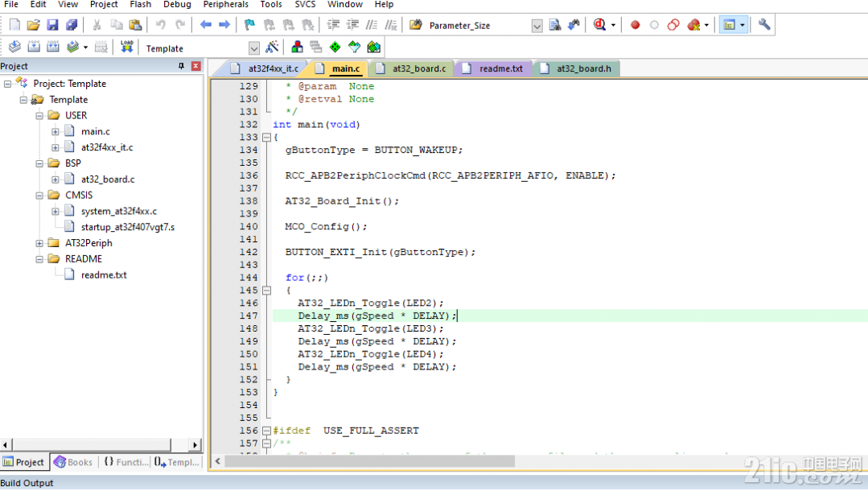Image resolution: width=868 pixels, height=491 pixels.
Task: Collapse the BSP folder
Action: coord(39,163)
